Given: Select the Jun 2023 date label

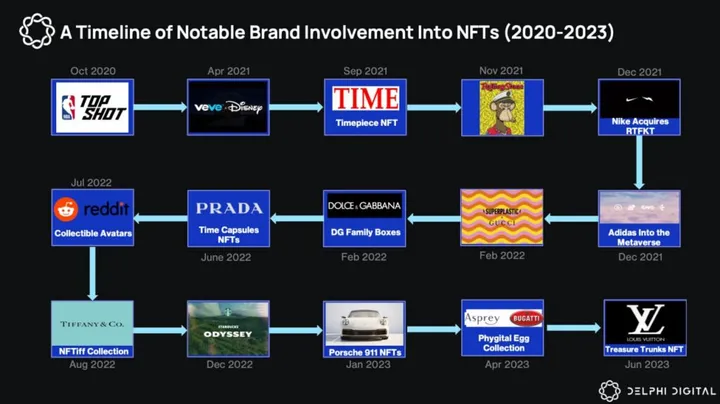Looking at the screenshot, I should pos(645,364).
